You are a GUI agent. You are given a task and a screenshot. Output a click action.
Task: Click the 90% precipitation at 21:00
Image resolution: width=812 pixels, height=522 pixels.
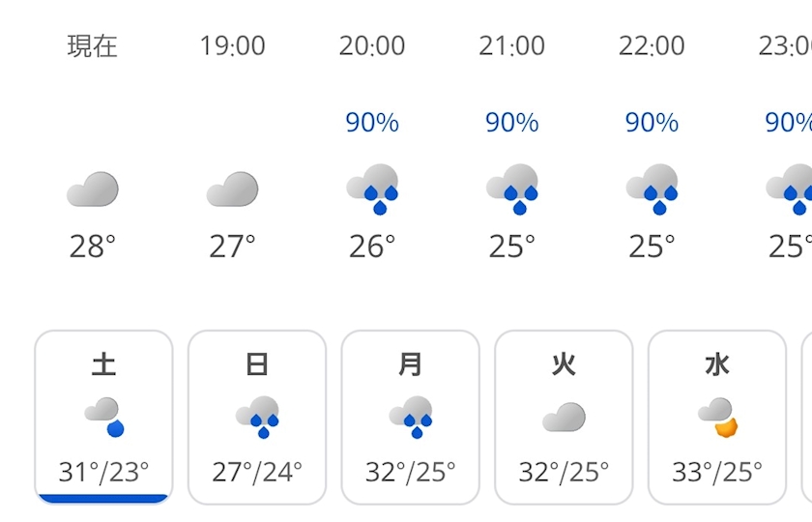tap(512, 123)
